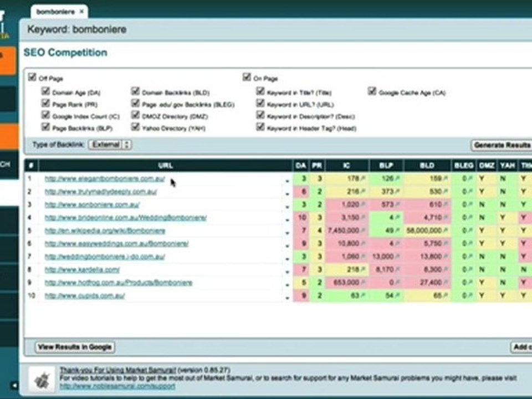Open row dropdown arrow for cupids.com.au
Screen dimensions: 532x399
[287, 298]
